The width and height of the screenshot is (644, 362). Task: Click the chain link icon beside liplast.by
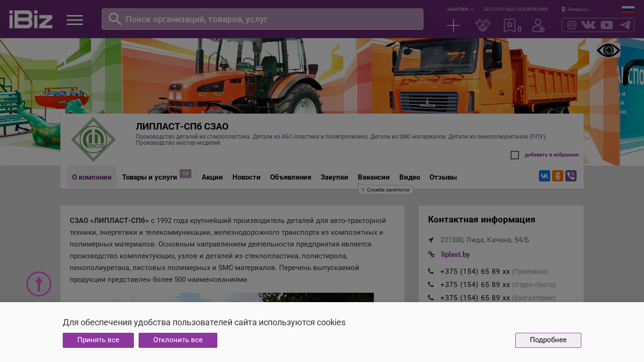pos(431,255)
